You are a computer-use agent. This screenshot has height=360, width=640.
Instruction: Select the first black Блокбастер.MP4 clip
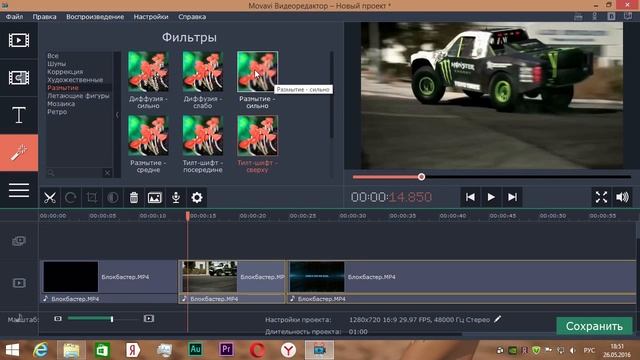click(109, 277)
